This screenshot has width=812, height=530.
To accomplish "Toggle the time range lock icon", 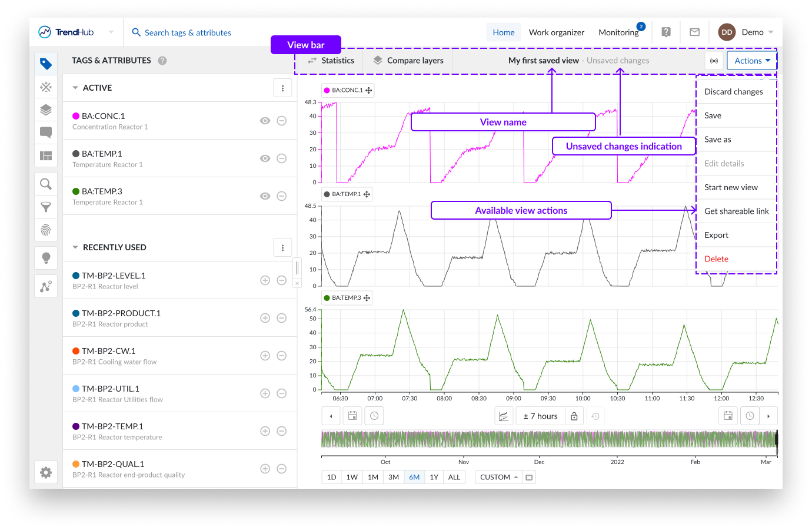I will click(x=574, y=416).
